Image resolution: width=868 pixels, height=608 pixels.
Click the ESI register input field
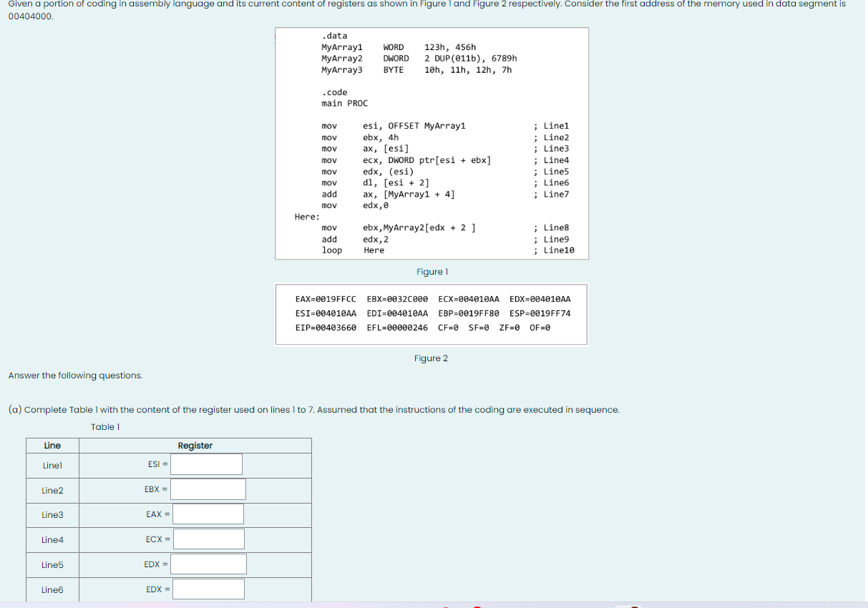point(206,464)
